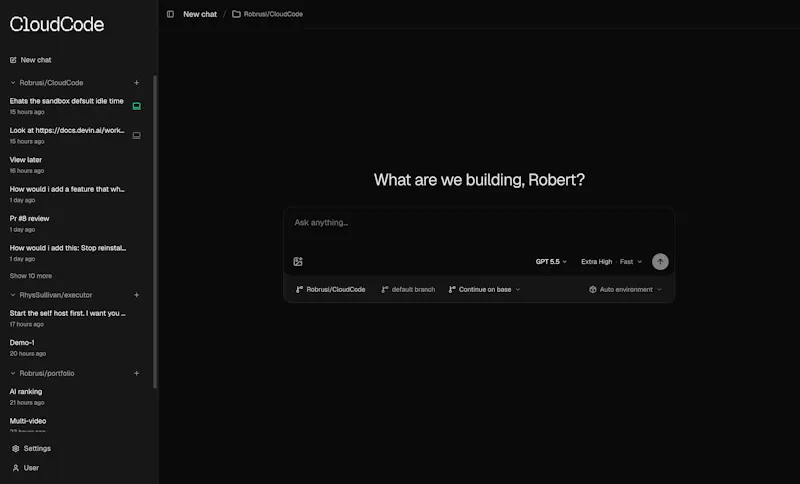Image resolution: width=800 pixels, height=484 pixels.
Task: Send message with the arrow button
Action: 660,262
